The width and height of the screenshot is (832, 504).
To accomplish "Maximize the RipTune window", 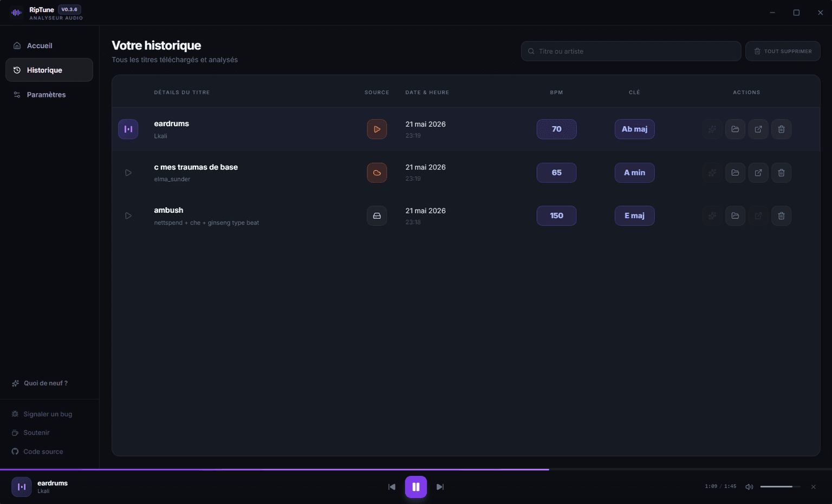I will [x=796, y=12].
